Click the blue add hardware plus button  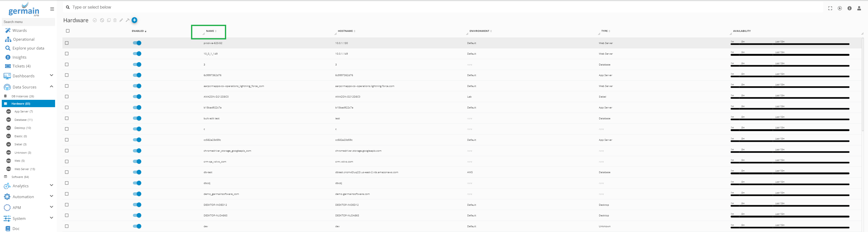coord(134,20)
